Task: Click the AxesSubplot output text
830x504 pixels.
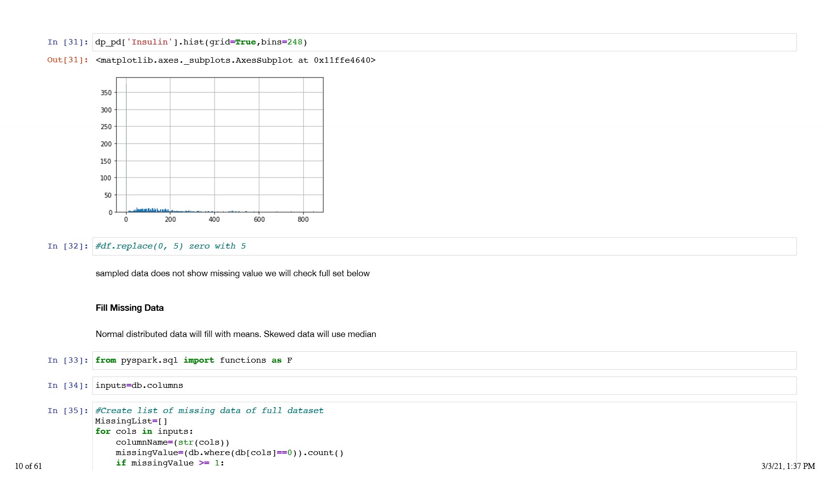Action: [x=235, y=60]
